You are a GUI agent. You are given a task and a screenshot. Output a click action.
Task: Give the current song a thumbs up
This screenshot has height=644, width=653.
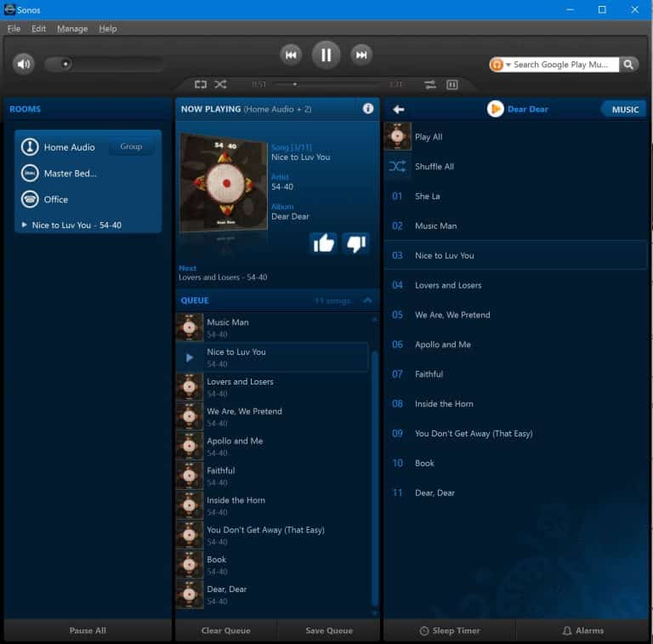[324, 243]
